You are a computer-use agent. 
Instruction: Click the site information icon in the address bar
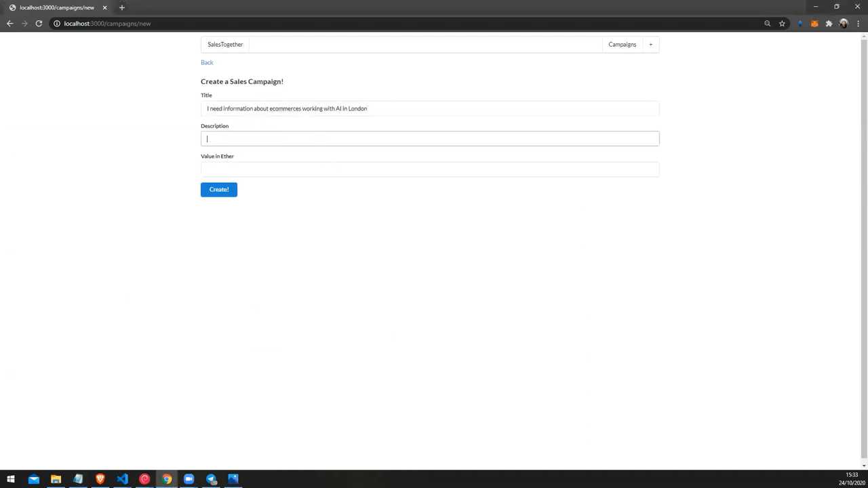(57, 23)
